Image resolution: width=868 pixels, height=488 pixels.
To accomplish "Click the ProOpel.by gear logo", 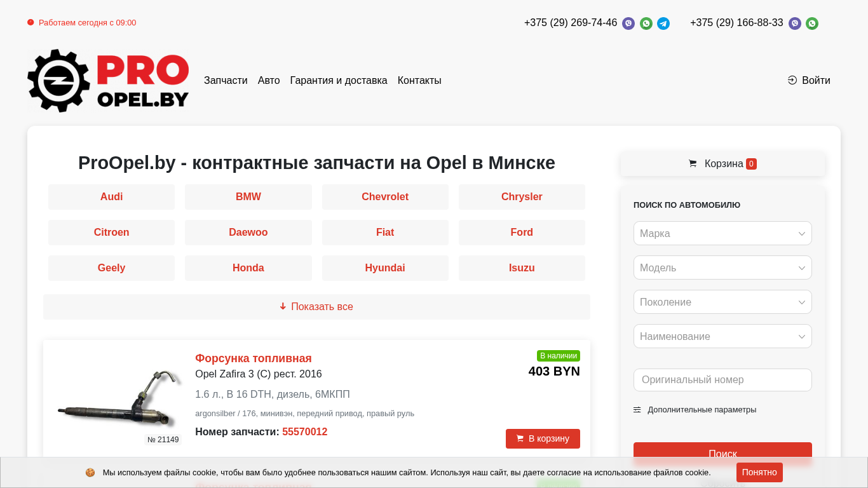I will click(109, 81).
